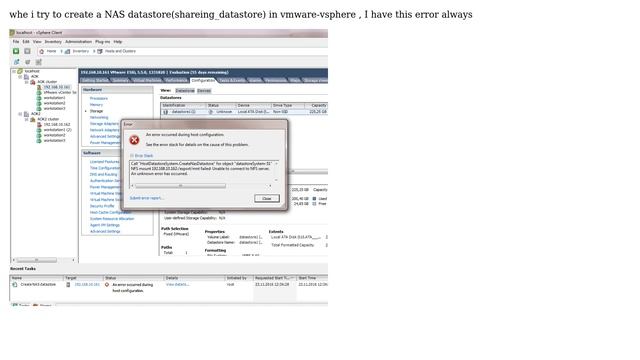Click the second icon in second toolbar row
This screenshot has height=360, width=640.
(x=28, y=62)
